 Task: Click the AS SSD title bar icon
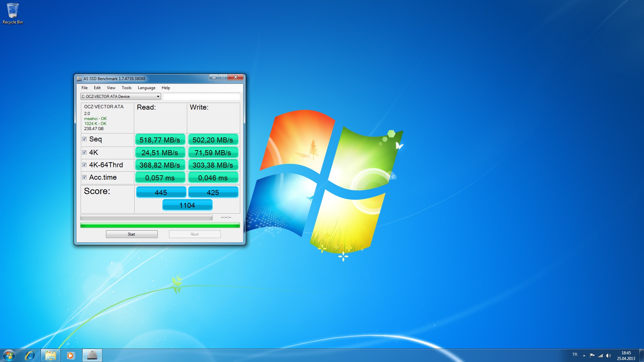click(x=79, y=78)
